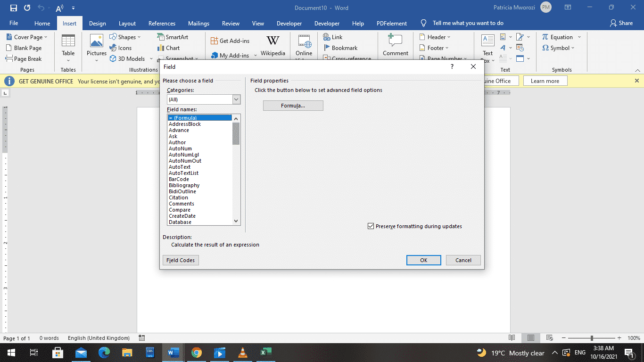Viewport: 644px width, 362px height.
Task: Open the Symbol menu
Action: (559, 48)
